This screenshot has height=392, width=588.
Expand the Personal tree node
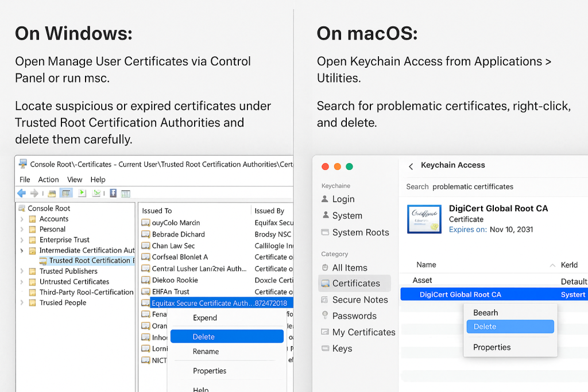[x=22, y=230]
